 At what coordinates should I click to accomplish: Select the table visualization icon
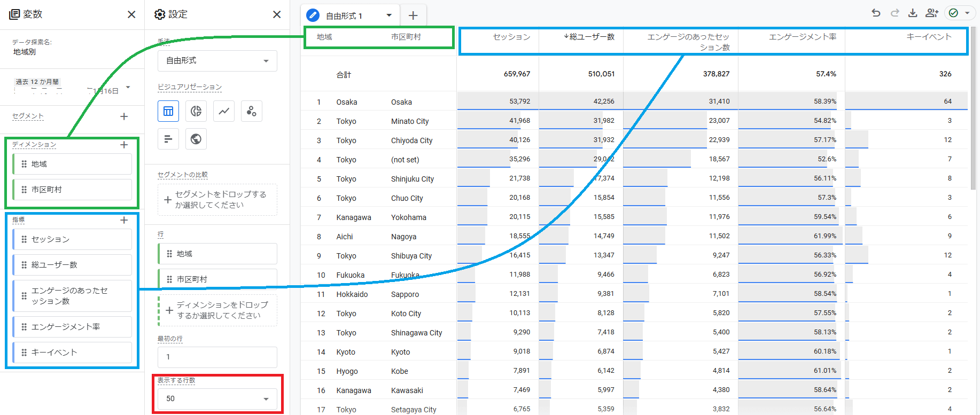click(x=168, y=111)
